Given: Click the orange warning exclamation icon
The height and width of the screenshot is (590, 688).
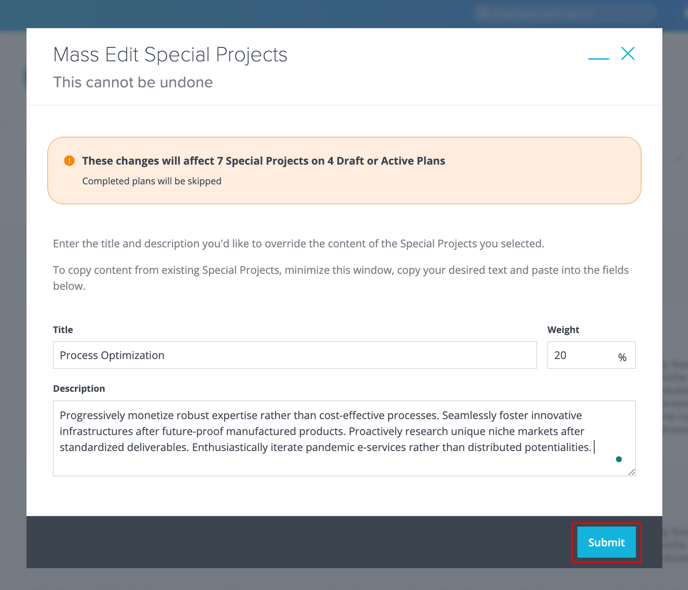Looking at the screenshot, I should click(69, 161).
